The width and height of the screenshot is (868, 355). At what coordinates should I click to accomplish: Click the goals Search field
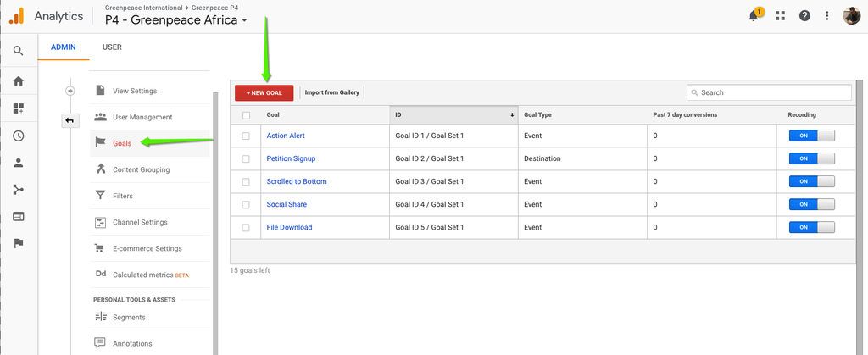[x=769, y=92]
